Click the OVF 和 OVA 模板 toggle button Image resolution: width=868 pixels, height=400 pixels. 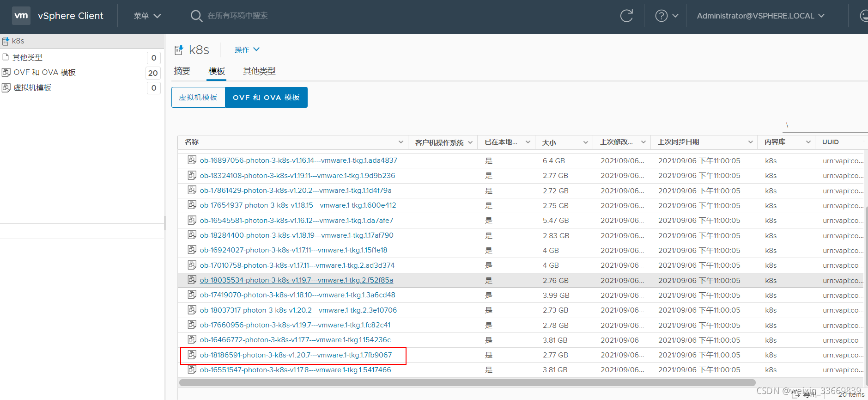click(266, 97)
